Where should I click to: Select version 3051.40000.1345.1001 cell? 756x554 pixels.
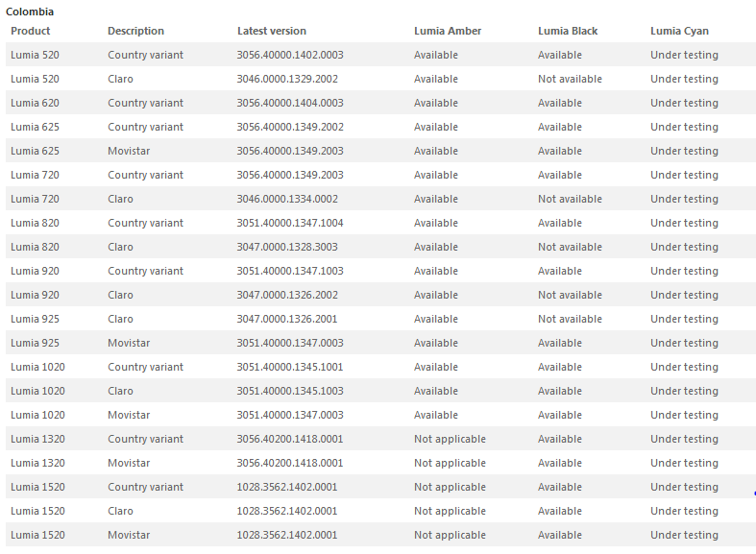(x=290, y=367)
